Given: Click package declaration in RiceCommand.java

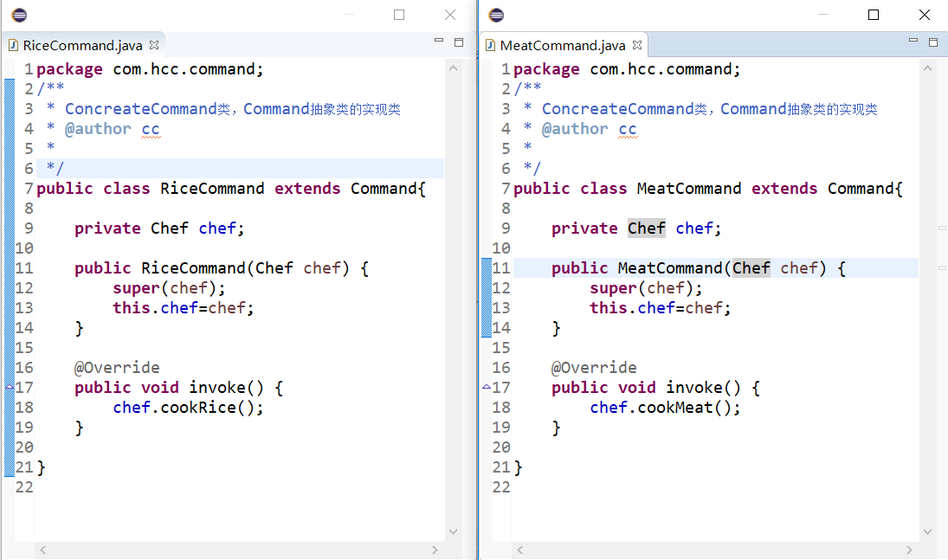Looking at the screenshot, I should click(x=150, y=69).
